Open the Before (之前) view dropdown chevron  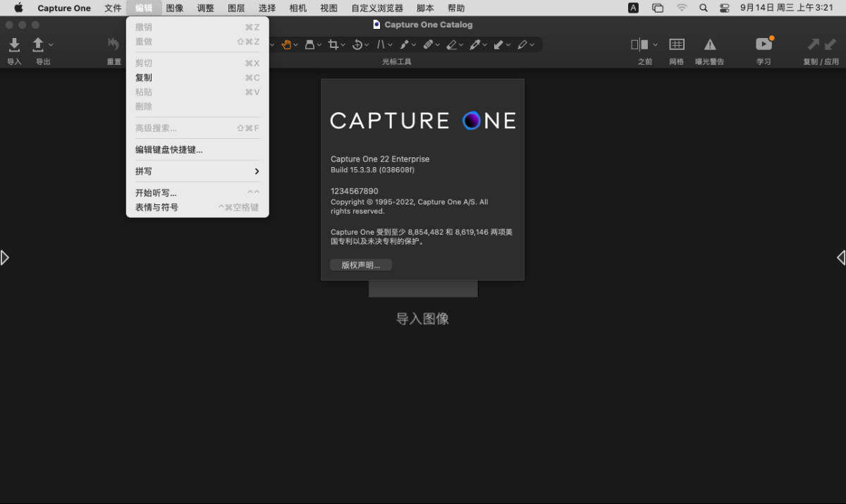[x=655, y=44]
